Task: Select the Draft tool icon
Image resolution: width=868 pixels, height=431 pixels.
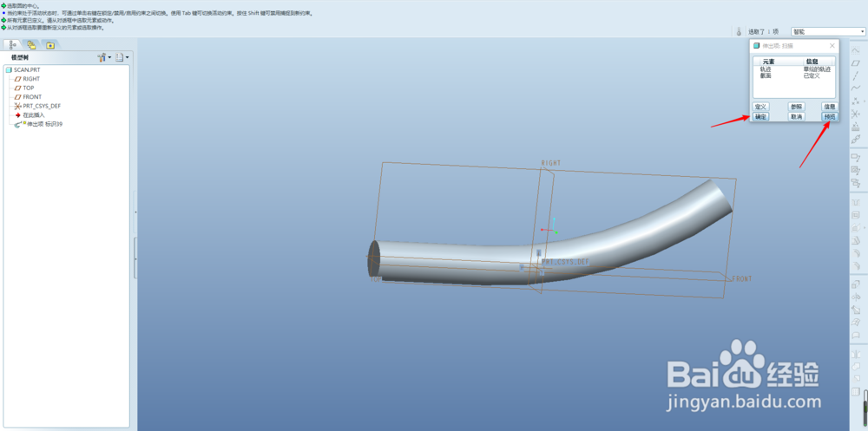Action: [855, 241]
